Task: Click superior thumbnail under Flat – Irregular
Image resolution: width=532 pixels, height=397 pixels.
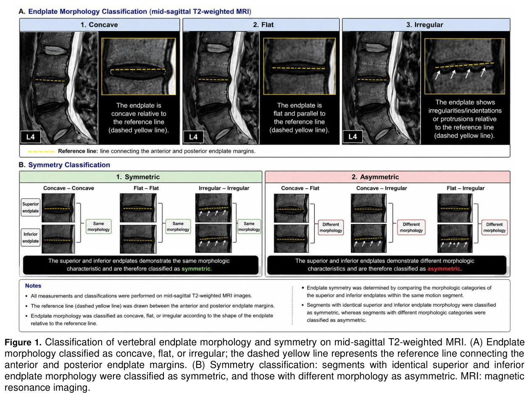Action: (455, 208)
